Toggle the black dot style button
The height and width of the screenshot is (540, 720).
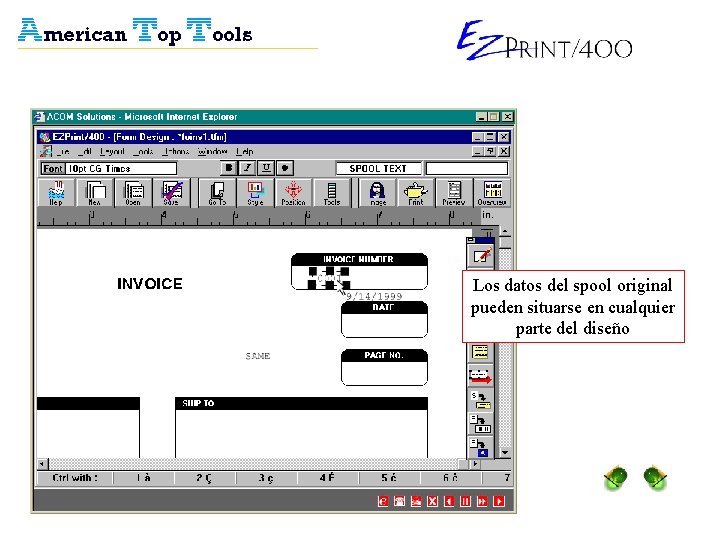(x=285, y=168)
